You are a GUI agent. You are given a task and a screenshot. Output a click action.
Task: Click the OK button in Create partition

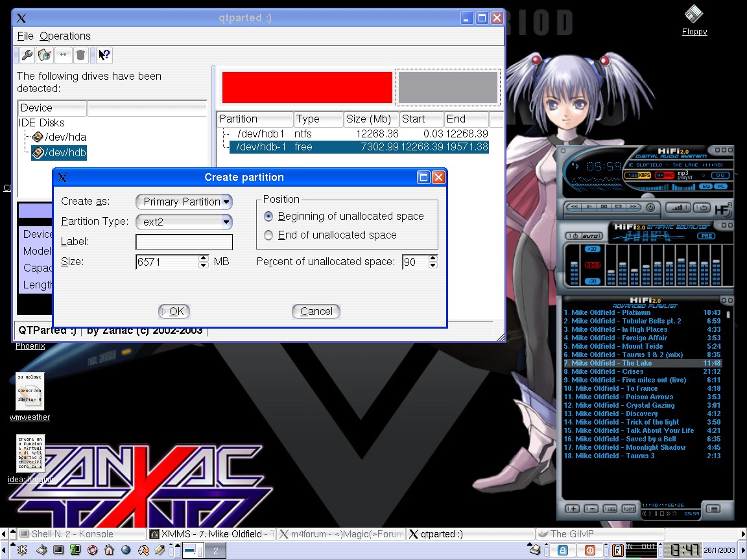pyautogui.click(x=174, y=312)
